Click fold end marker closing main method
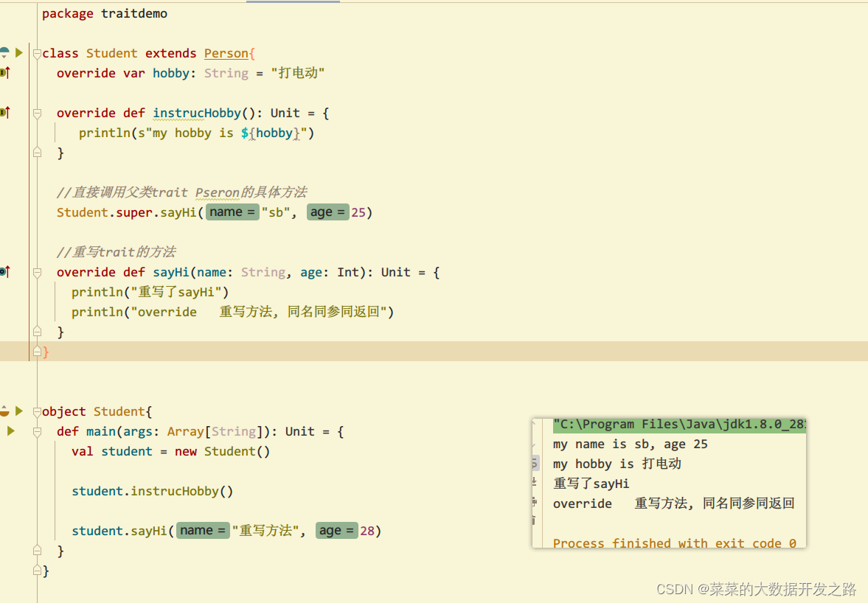 tap(37, 551)
